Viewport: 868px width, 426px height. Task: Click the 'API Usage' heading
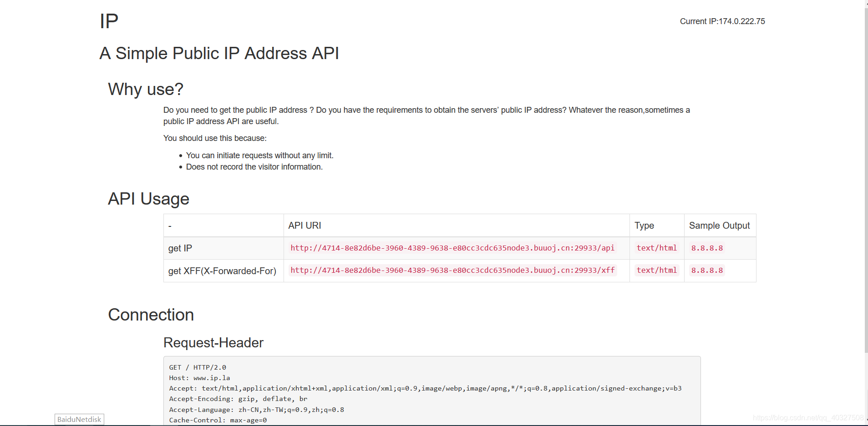[x=148, y=199]
